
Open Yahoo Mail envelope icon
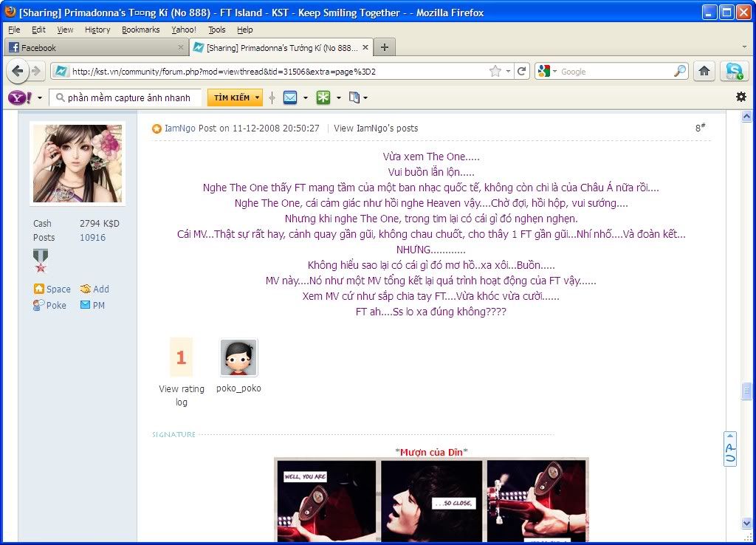pos(290,98)
